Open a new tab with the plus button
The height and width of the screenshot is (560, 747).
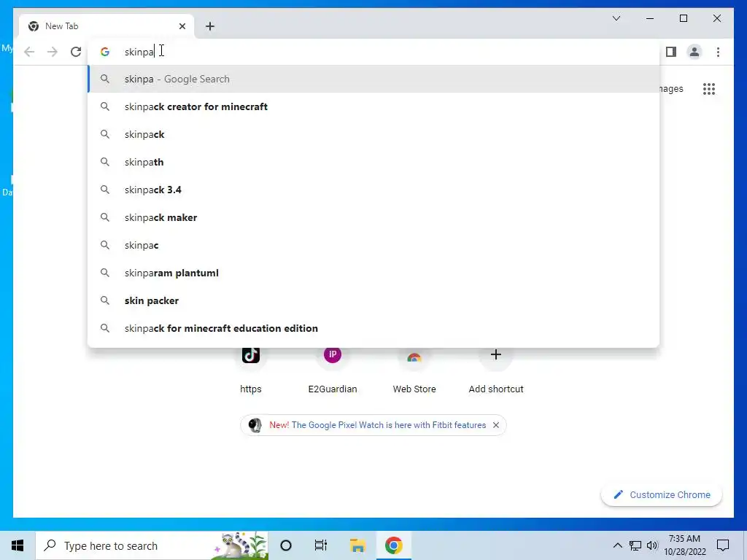(210, 26)
